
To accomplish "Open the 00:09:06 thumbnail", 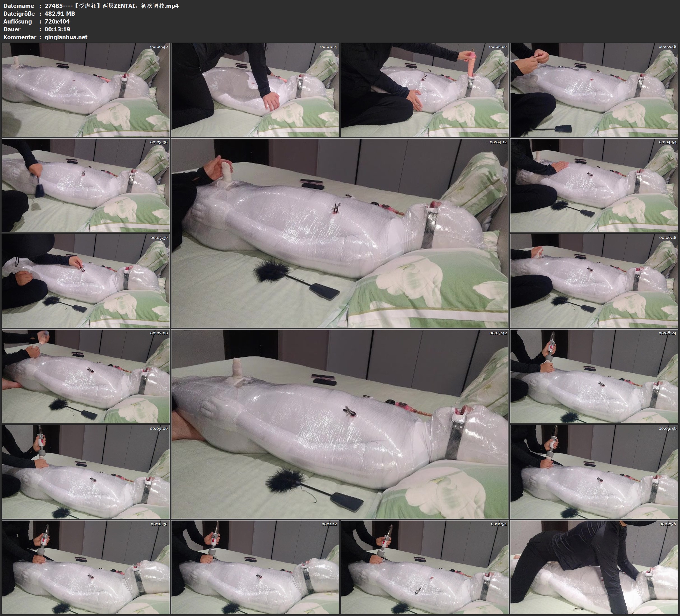I will coord(86,472).
